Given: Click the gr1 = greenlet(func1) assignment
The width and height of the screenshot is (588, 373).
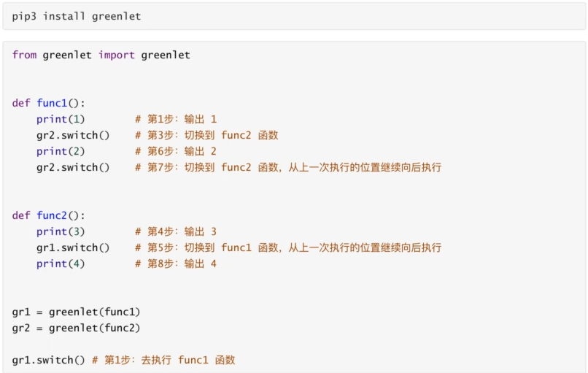Looking at the screenshot, I should pyautogui.click(x=76, y=312).
